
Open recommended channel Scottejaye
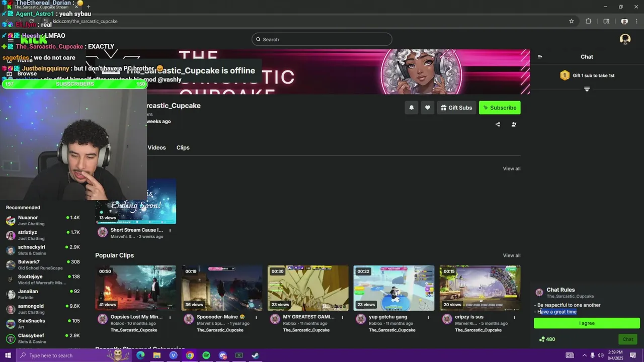(43, 280)
